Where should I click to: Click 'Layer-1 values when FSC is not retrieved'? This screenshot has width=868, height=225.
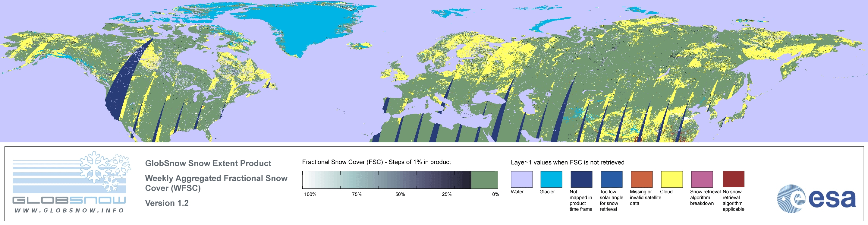click(568, 162)
